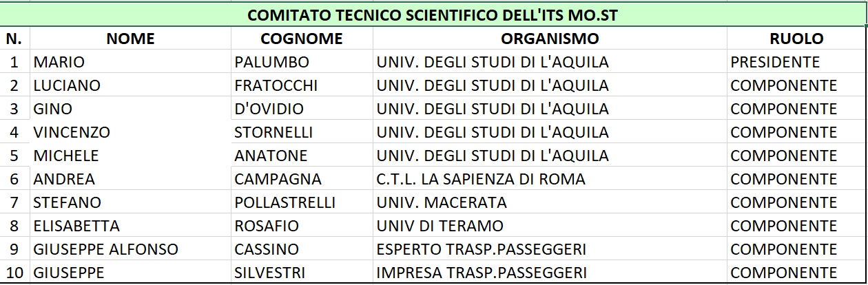The height and width of the screenshot is (285, 868).
Task: Click the NOME column header
Action: point(130,39)
